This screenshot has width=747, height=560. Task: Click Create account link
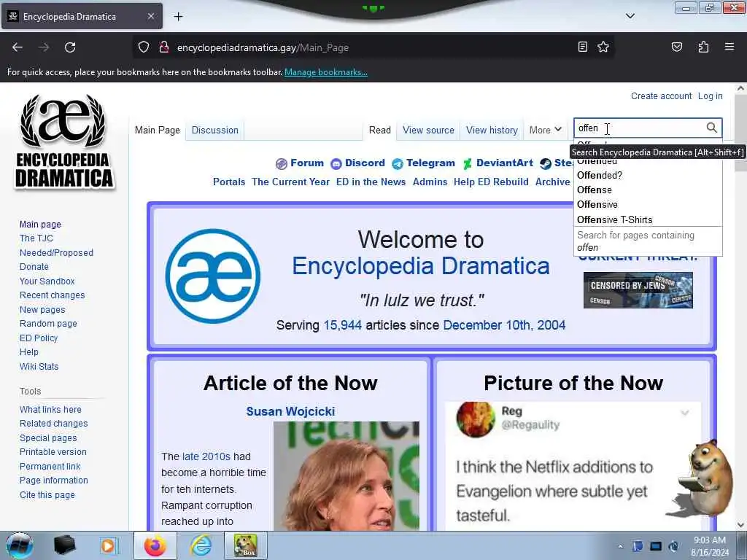661,96
